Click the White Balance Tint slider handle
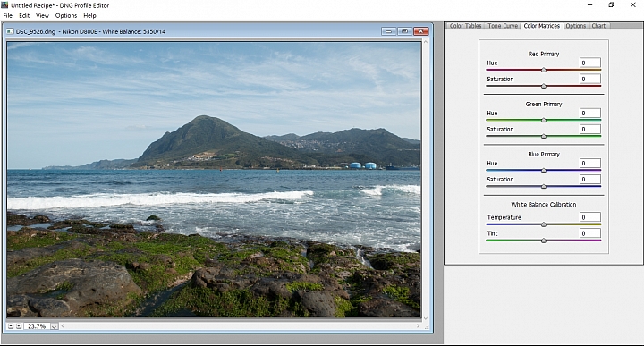Image resolution: width=644 pixels, height=346 pixels. 544,241
